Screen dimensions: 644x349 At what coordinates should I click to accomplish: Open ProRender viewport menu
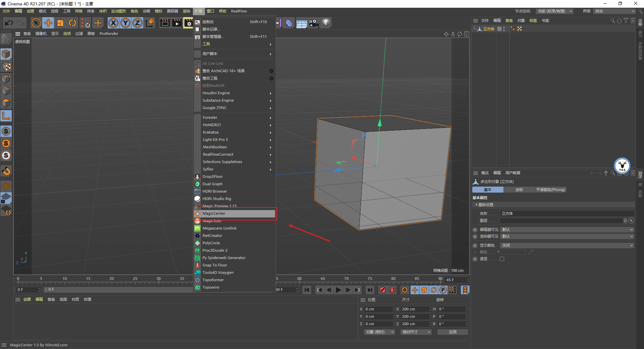point(109,34)
